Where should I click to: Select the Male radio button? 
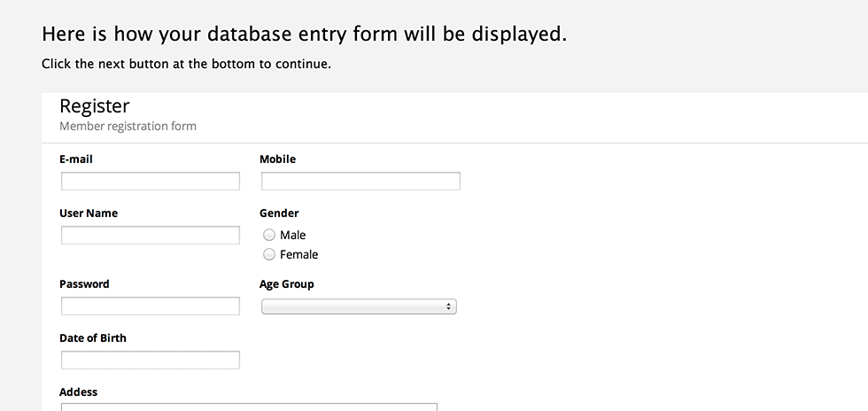[x=269, y=236]
